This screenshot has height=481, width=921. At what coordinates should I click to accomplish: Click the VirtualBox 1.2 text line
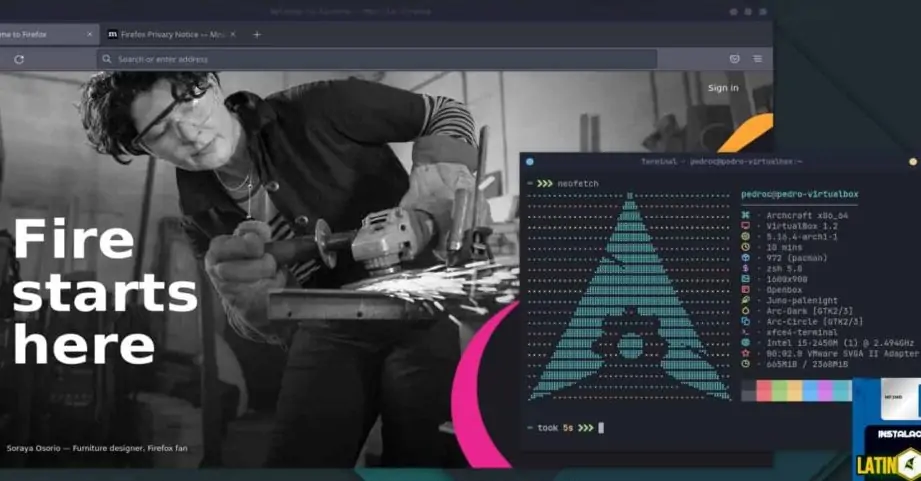tap(802, 226)
